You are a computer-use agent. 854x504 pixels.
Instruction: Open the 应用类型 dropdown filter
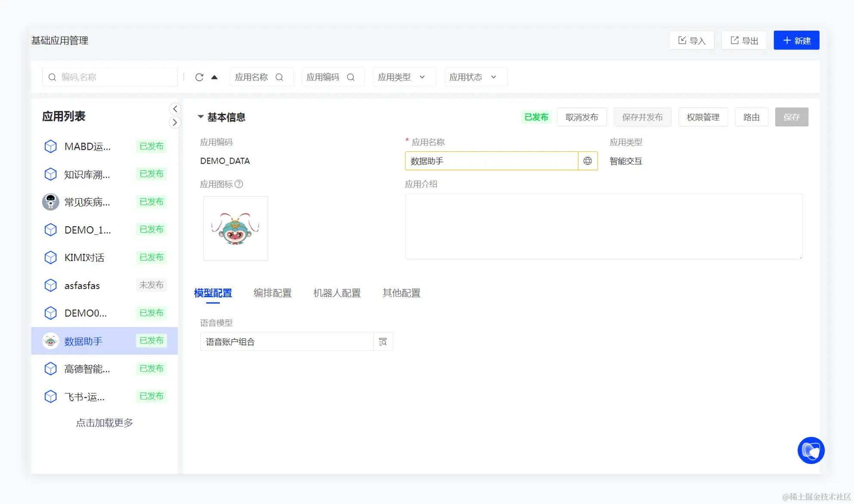(404, 77)
